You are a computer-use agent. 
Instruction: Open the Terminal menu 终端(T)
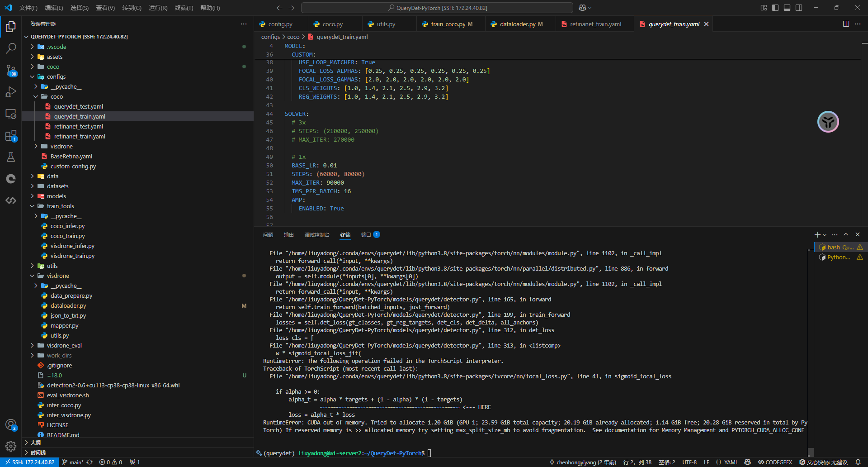click(x=184, y=8)
